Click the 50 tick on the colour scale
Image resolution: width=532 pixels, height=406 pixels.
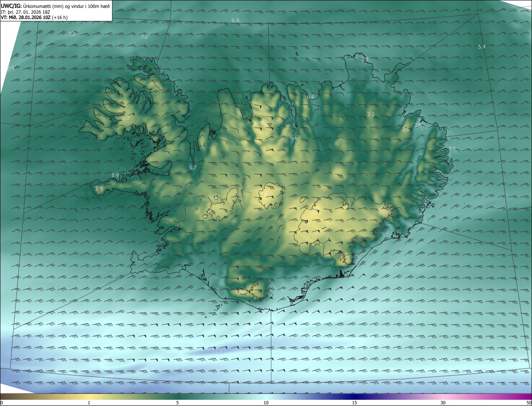528,403
